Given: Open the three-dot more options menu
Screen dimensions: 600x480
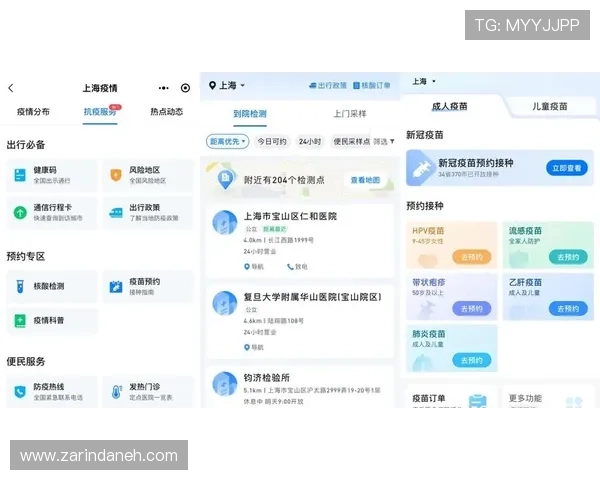Looking at the screenshot, I should click(164, 88).
